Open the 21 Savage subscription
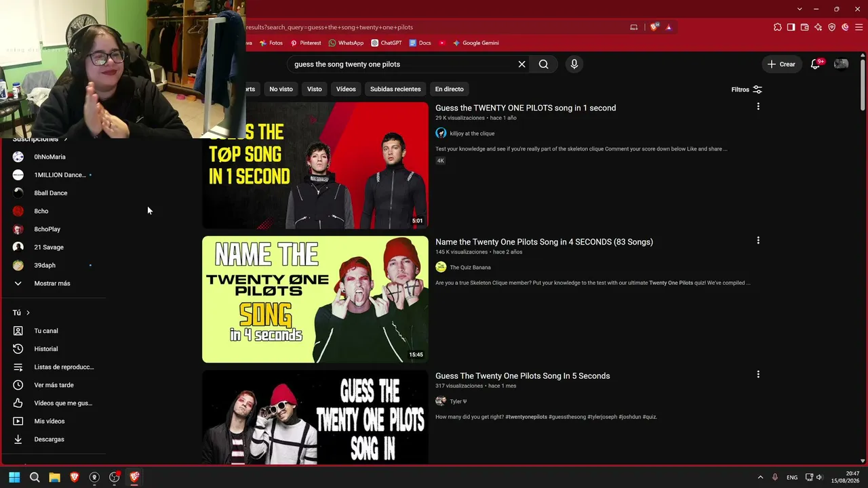This screenshot has height=488, width=868. [53, 247]
